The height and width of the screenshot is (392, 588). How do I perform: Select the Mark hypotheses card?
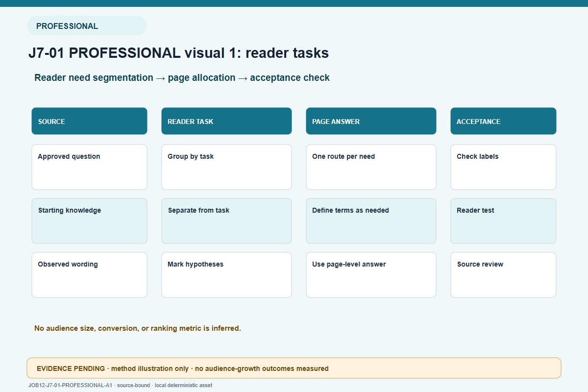point(226,275)
